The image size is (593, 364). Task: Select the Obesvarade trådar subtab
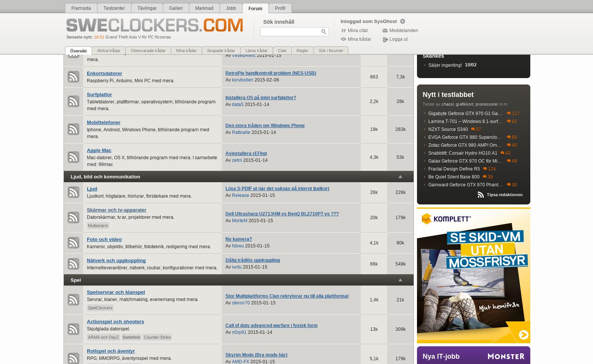point(148,51)
